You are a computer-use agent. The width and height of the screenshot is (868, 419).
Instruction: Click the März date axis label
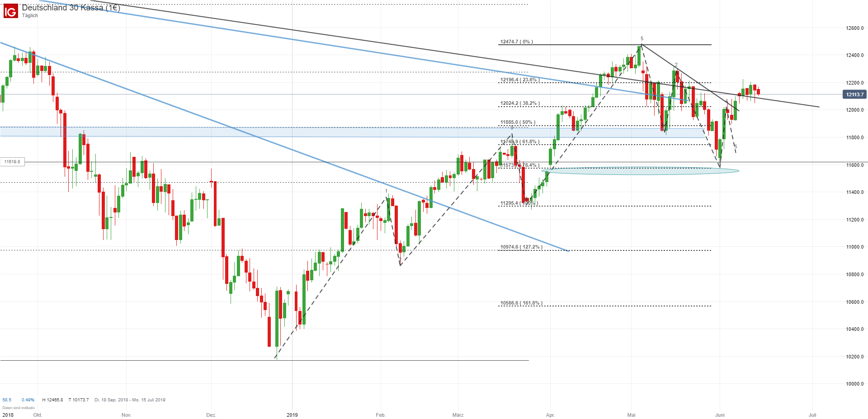click(458, 415)
